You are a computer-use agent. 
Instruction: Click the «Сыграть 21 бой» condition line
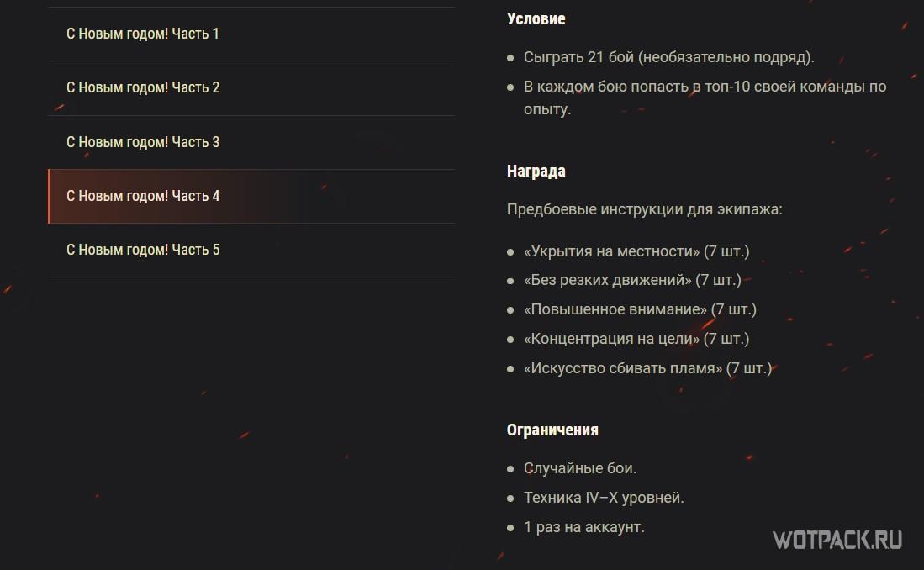[668, 57]
